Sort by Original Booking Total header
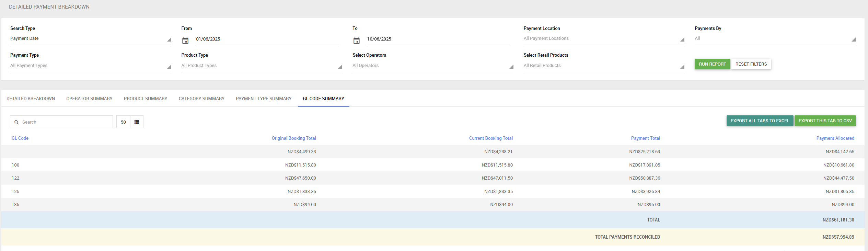868x251 pixels. point(294,138)
